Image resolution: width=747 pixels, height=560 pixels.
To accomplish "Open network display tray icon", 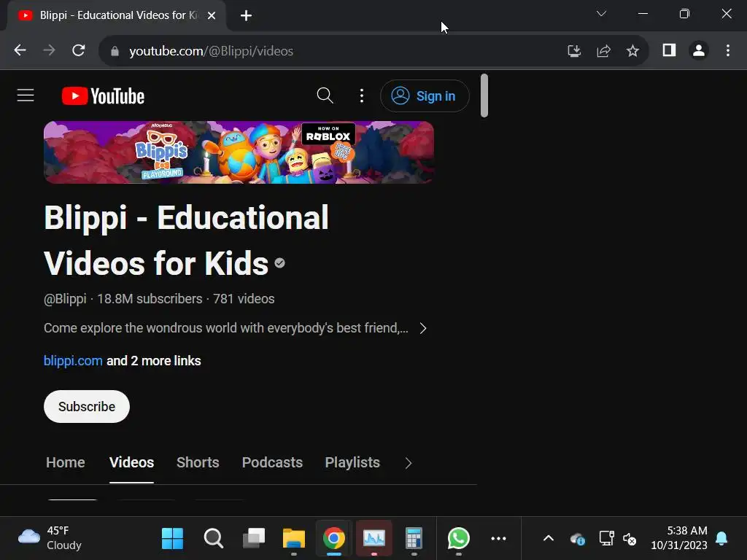I will 606,539.
